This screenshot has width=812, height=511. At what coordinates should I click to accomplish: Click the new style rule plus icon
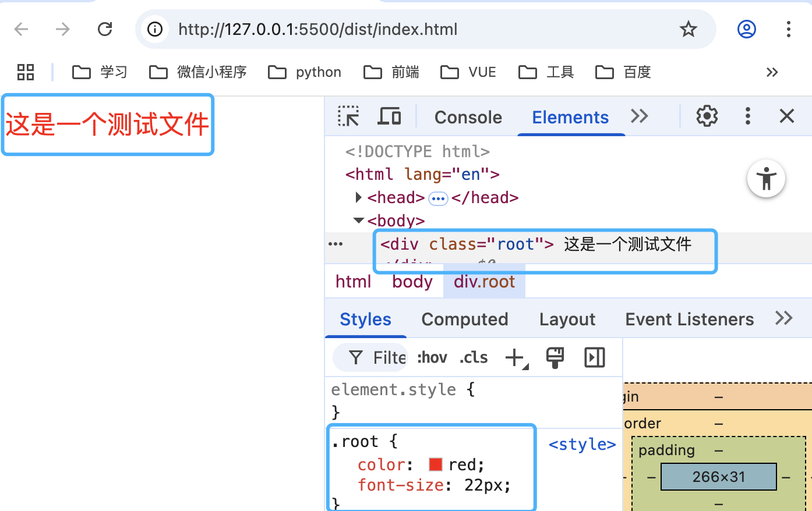pyautogui.click(x=513, y=357)
